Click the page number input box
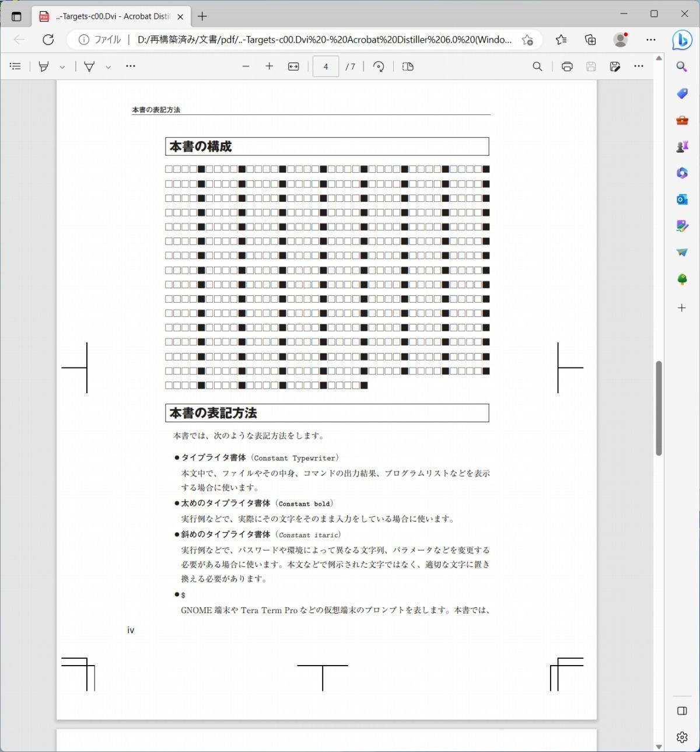This screenshot has width=700, height=752. tap(325, 67)
